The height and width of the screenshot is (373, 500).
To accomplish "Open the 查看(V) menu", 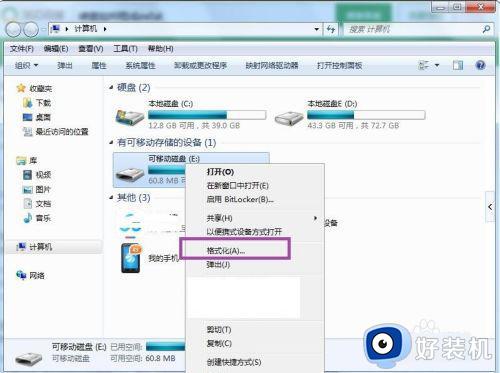I will point(91,49).
